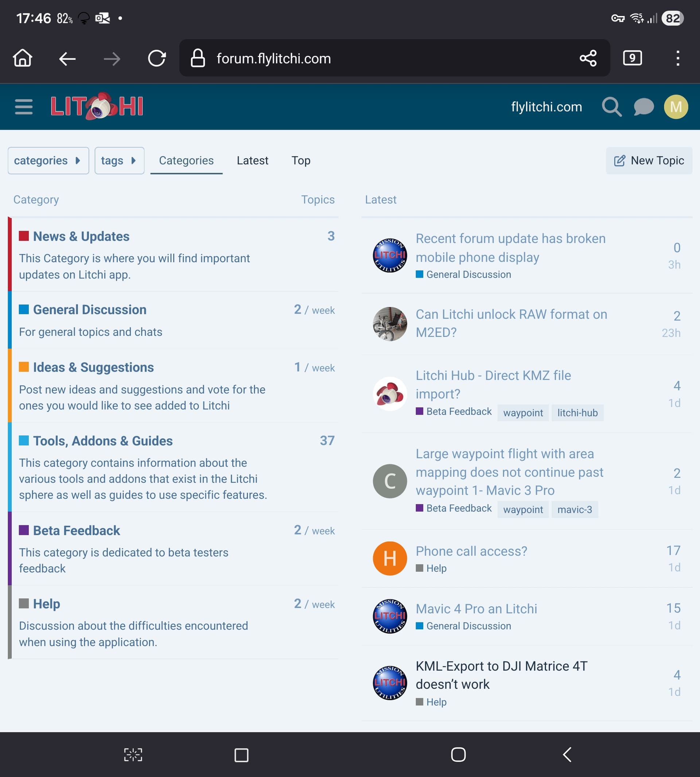Go to browser home page icon
The height and width of the screenshot is (777, 700).
point(22,58)
